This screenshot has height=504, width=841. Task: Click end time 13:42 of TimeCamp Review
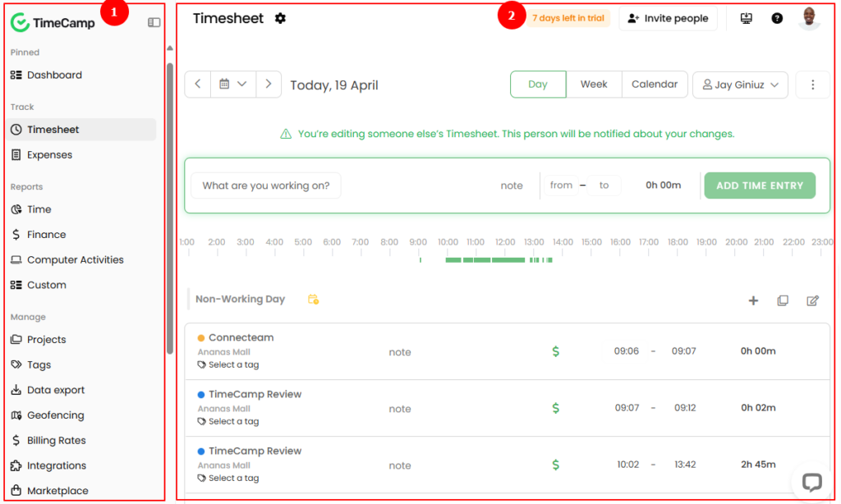[x=685, y=465]
